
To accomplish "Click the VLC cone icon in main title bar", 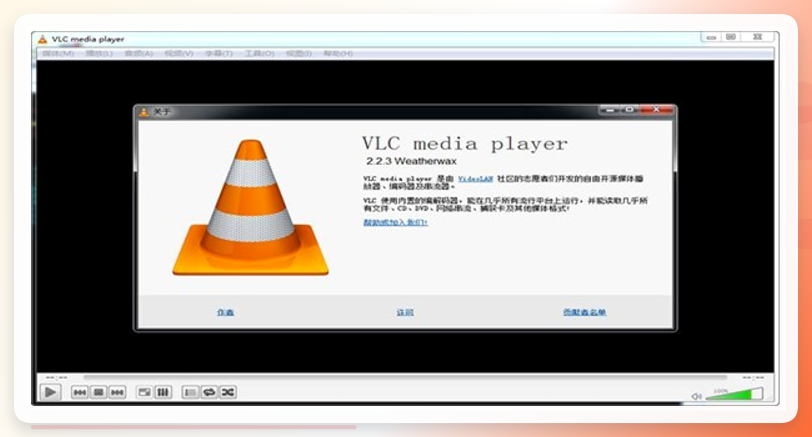I will click(42, 39).
